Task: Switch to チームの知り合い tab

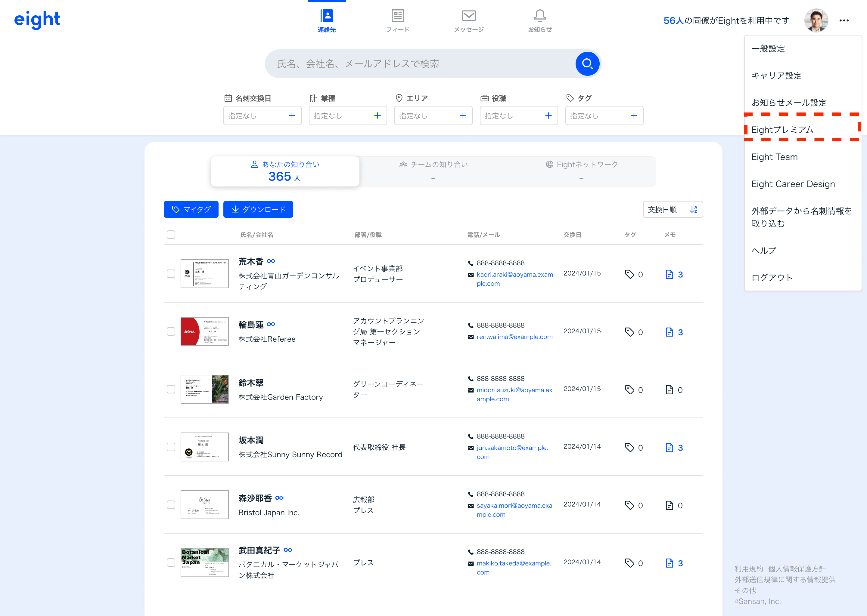Action: [x=433, y=171]
